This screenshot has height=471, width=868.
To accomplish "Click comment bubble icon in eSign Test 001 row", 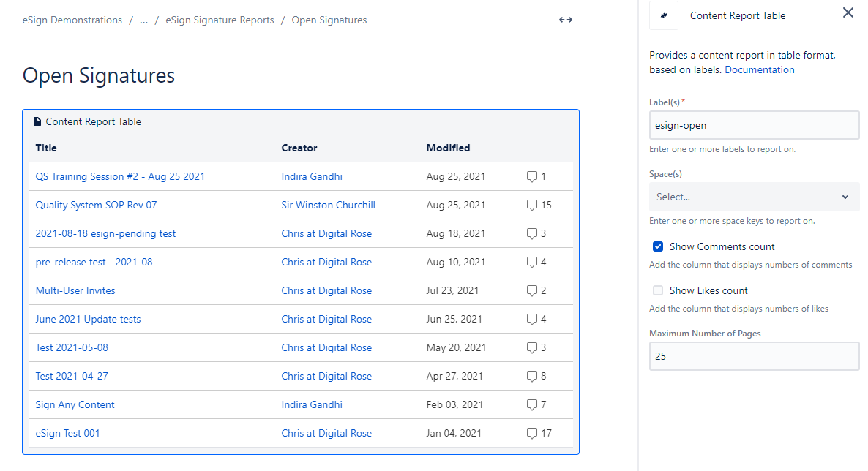I will 532,434.
